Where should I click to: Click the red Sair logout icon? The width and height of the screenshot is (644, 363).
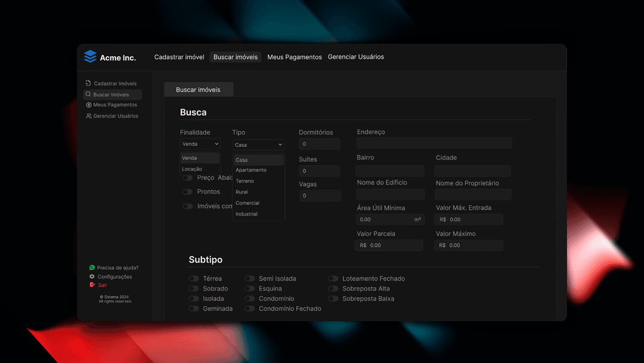click(92, 285)
